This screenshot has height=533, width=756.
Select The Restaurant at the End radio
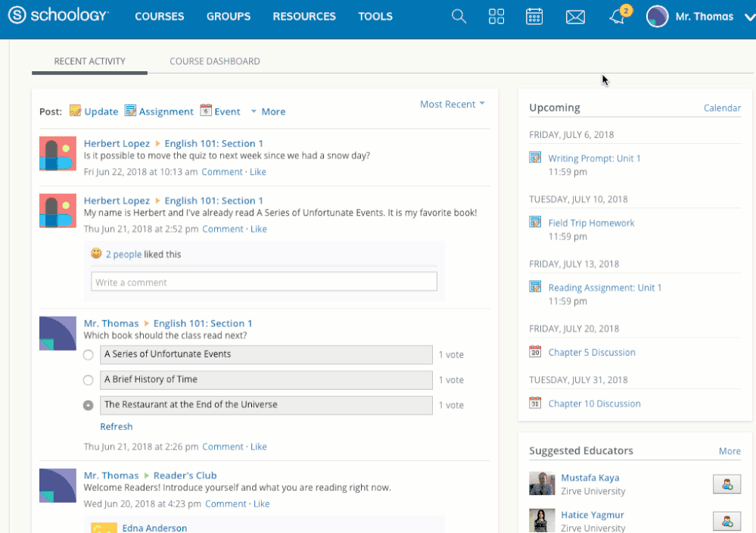(x=89, y=405)
